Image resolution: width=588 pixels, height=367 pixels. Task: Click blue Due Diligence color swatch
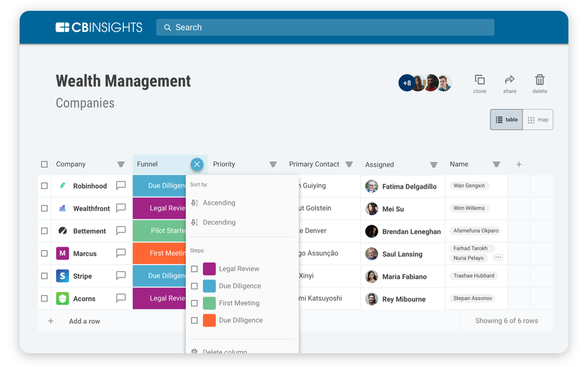point(209,286)
